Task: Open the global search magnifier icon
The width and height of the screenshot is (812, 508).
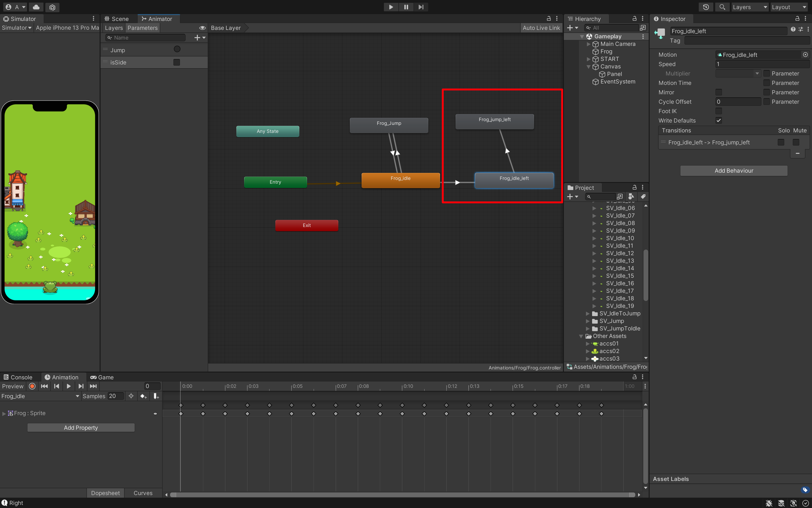Action: point(722,7)
